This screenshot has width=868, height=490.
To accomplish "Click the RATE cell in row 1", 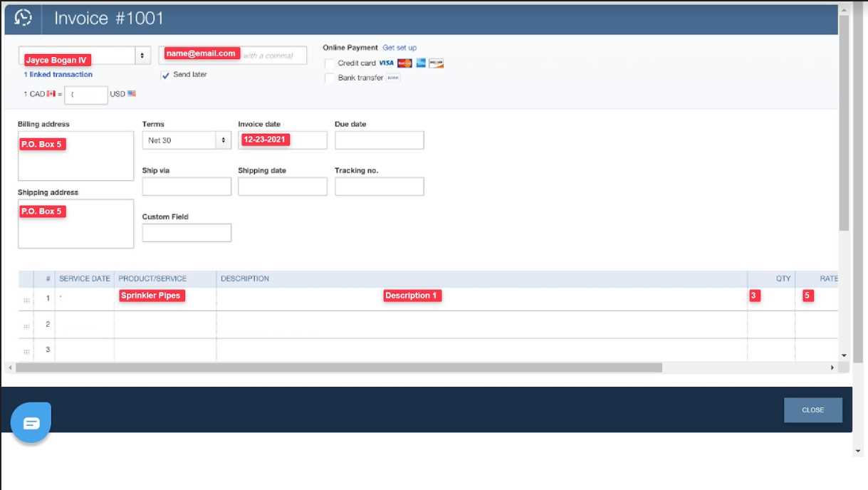I will tap(817, 298).
